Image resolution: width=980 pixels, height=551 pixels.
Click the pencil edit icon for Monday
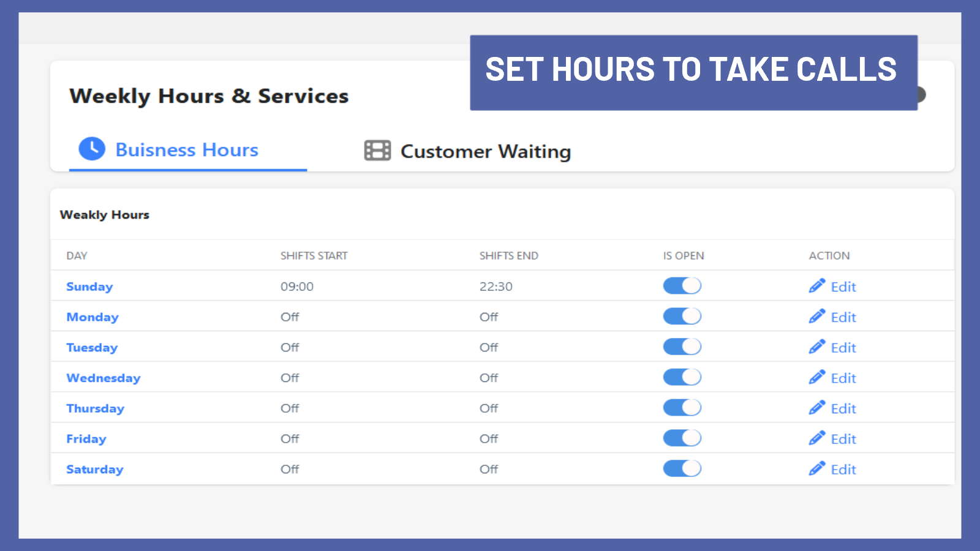816,316
